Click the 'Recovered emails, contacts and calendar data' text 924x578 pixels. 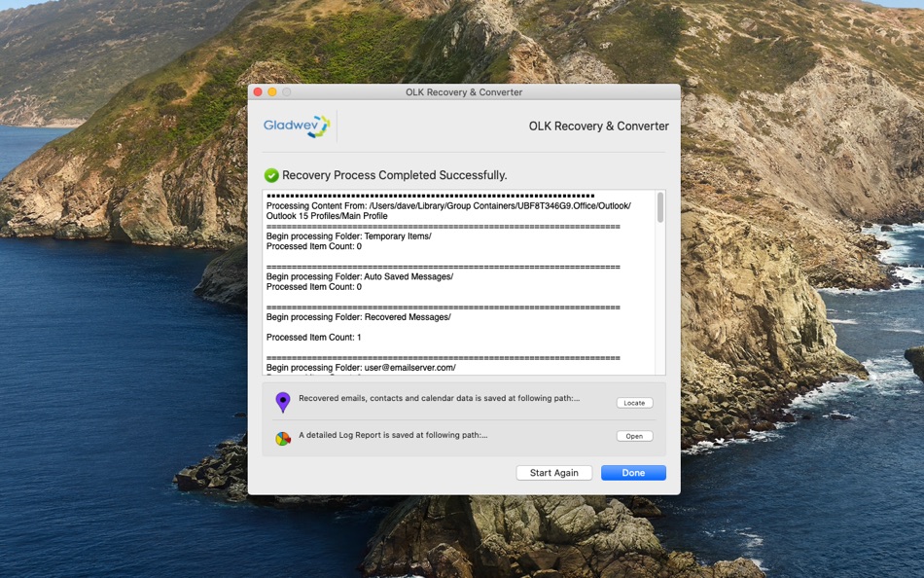439,398
